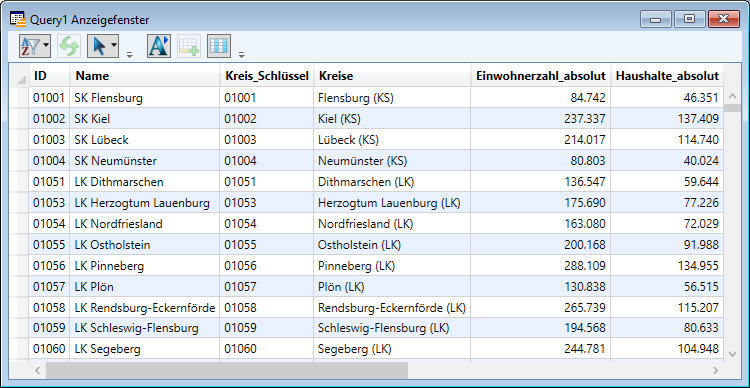Open the sort filter dropdown arrow
The height and width of the screenshot is (388, 750).
tap(46, 46)
